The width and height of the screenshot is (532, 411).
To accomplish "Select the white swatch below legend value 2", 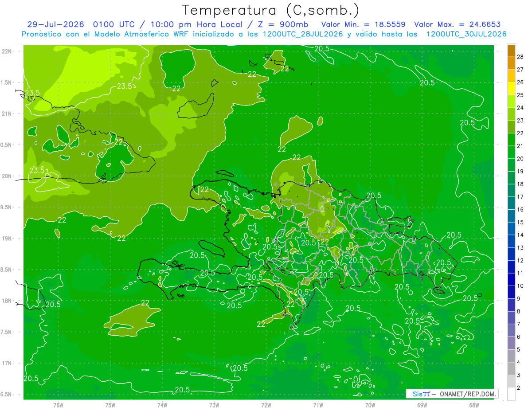I will tap(511, 394).
